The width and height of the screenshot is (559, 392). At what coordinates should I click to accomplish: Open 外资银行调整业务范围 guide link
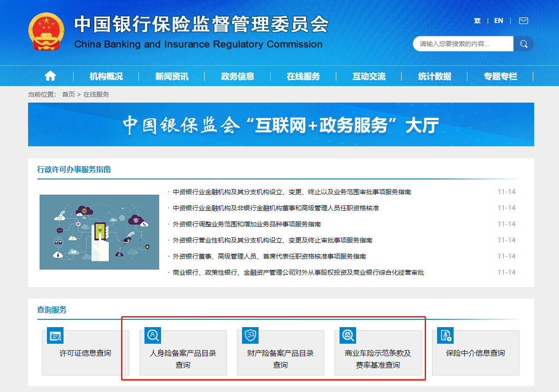click(x=247, y=224)
